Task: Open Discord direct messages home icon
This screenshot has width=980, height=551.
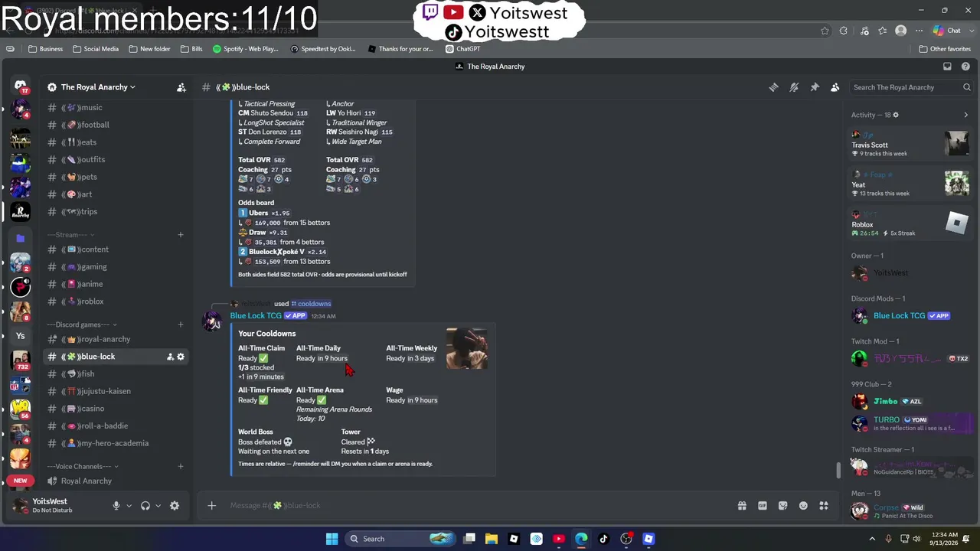Action: [x=21, y=85]
